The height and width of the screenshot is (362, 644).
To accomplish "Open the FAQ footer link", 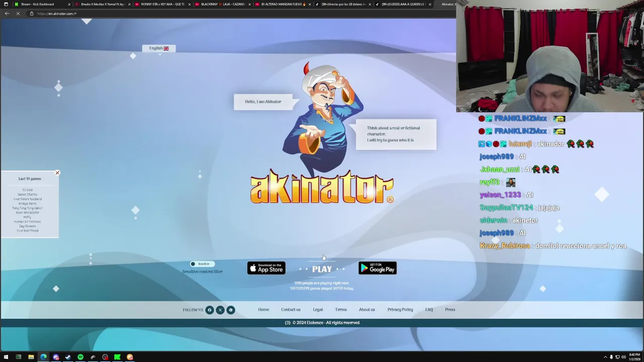I will (429, 310).
